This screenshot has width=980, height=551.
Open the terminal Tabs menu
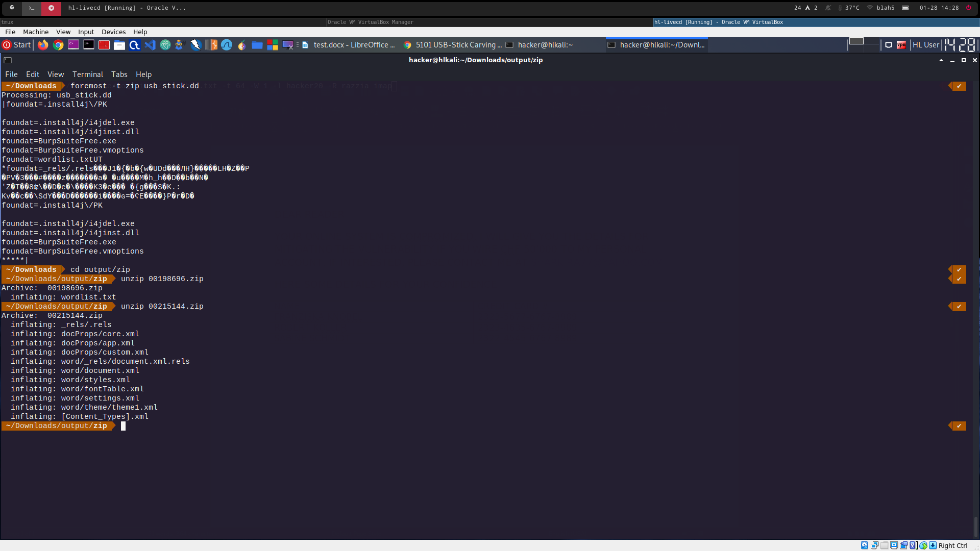[119, 74]
